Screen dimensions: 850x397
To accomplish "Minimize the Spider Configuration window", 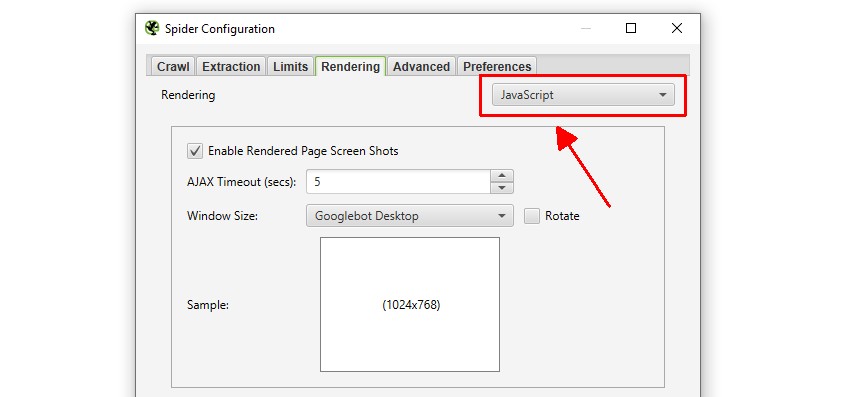I will [585, 28].
